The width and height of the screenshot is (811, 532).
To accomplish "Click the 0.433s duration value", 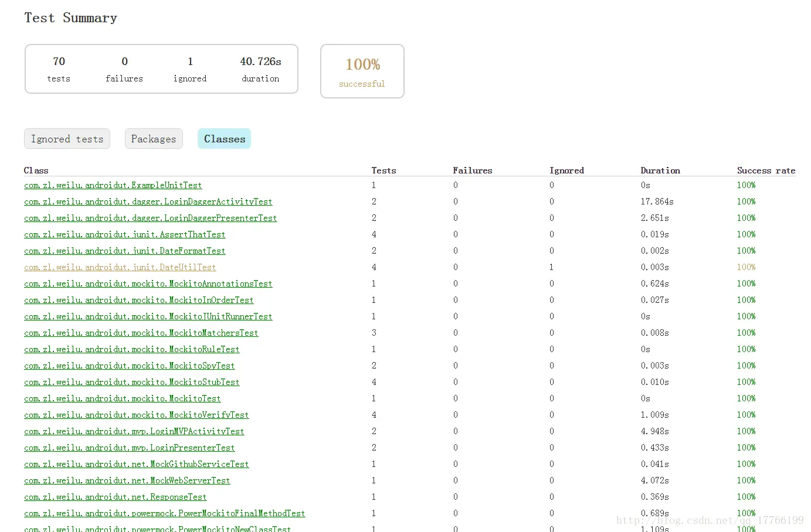I will click(x=654, y=448).
